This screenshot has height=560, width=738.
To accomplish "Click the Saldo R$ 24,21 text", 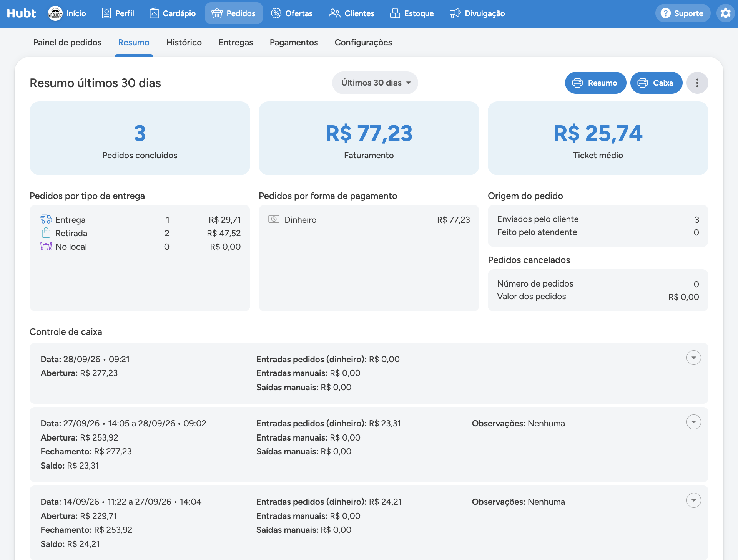I will pos(70,544).
